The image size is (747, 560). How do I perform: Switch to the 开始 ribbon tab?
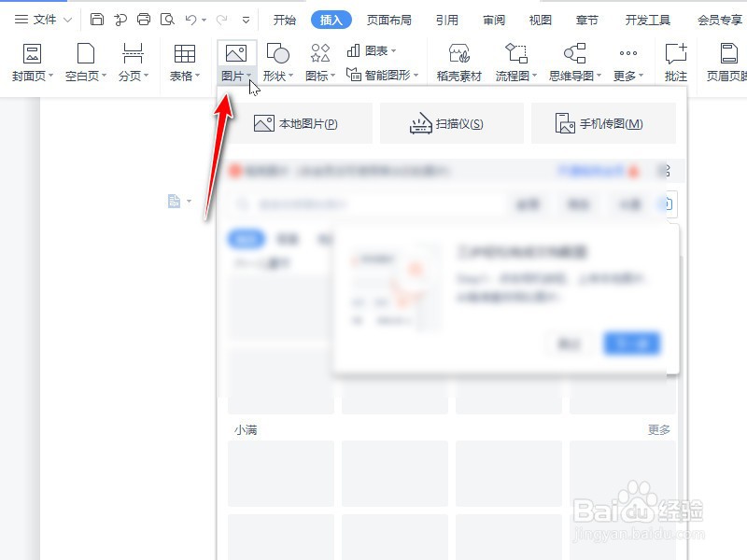[283, 18]
